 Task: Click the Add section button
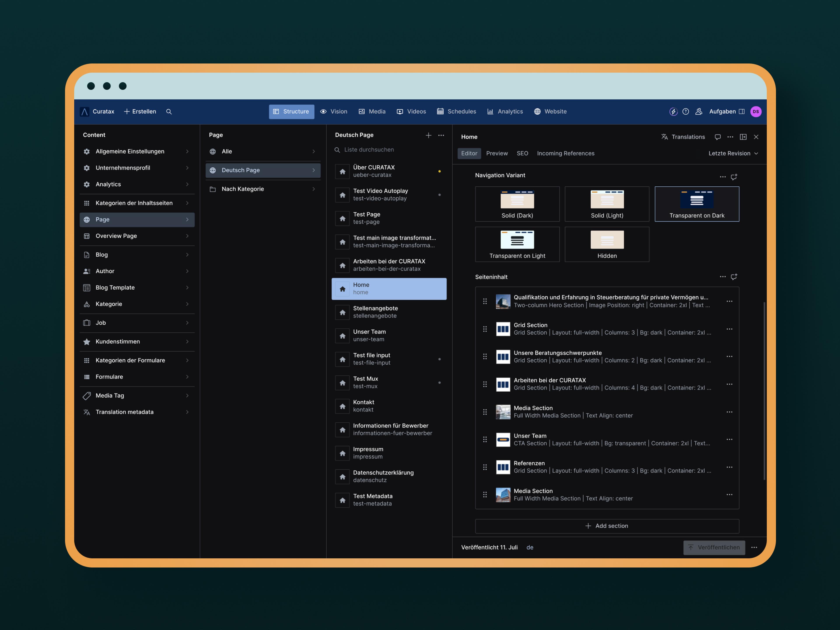coord(607,526)
